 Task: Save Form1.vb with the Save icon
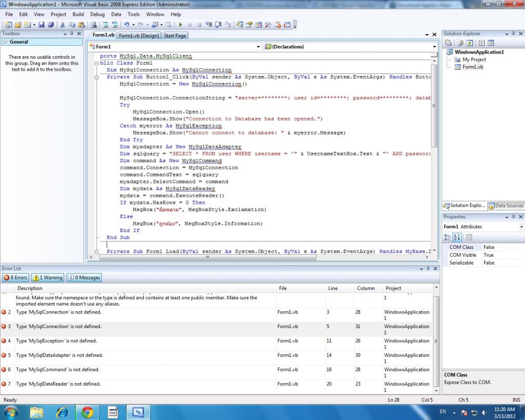click(x=41, y=25)
